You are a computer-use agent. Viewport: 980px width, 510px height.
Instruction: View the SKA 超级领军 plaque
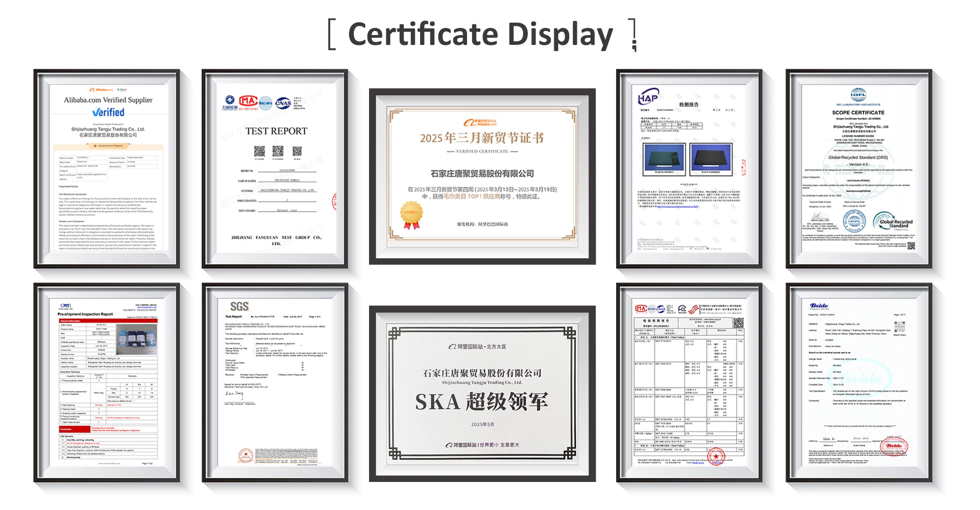(482, 394)
